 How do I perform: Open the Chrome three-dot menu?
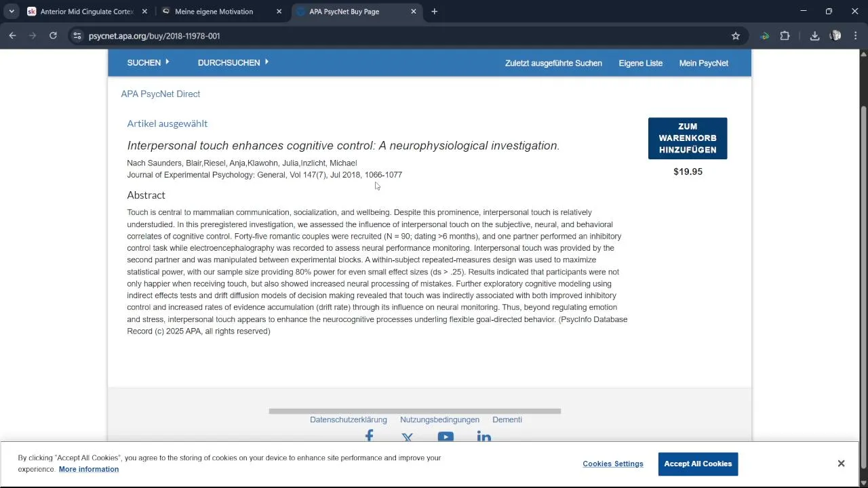855,36
